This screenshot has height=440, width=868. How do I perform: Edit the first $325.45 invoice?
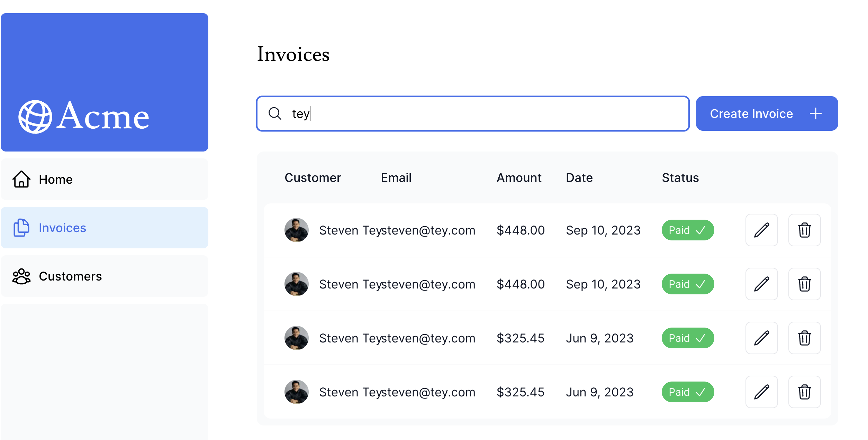point(761,338)
